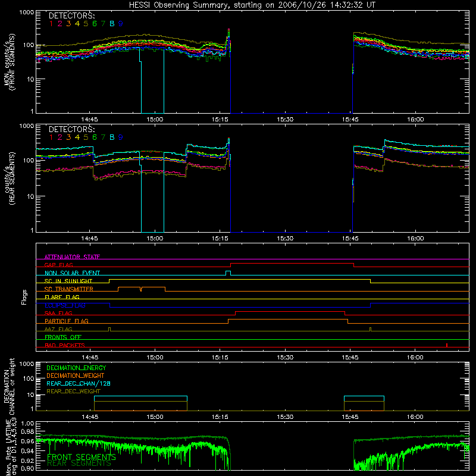
Task: Pick green detector 6 in rear segments legend
Action: click(95, 137)
